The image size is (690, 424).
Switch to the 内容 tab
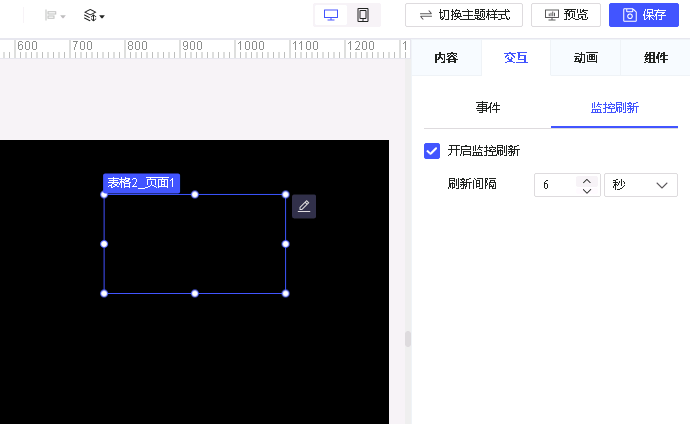pyautogui.click(x=446, y=58)
